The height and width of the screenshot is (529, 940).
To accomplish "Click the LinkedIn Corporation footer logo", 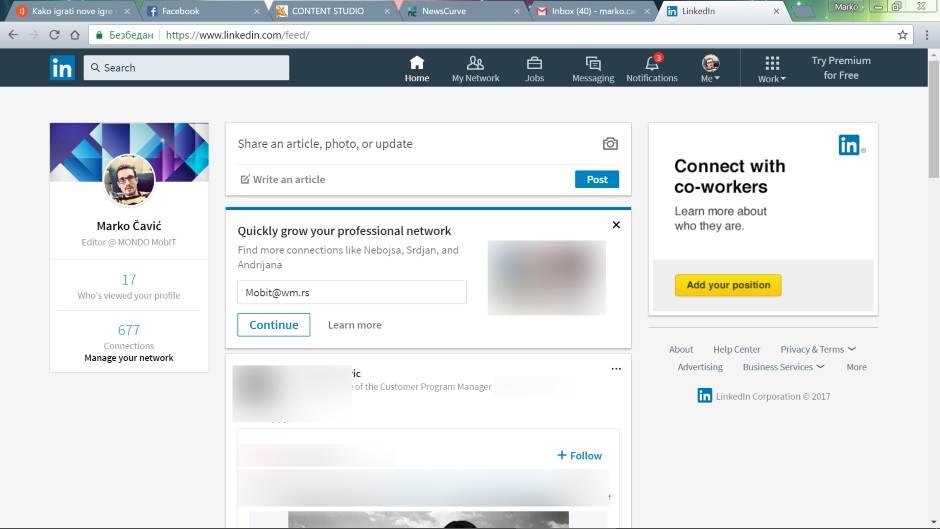I will tap(704, 395).
